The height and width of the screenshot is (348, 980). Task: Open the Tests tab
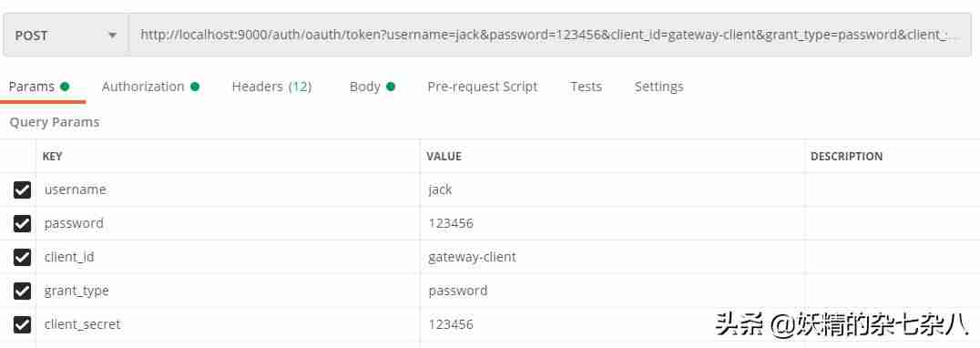tap(587, 87)
